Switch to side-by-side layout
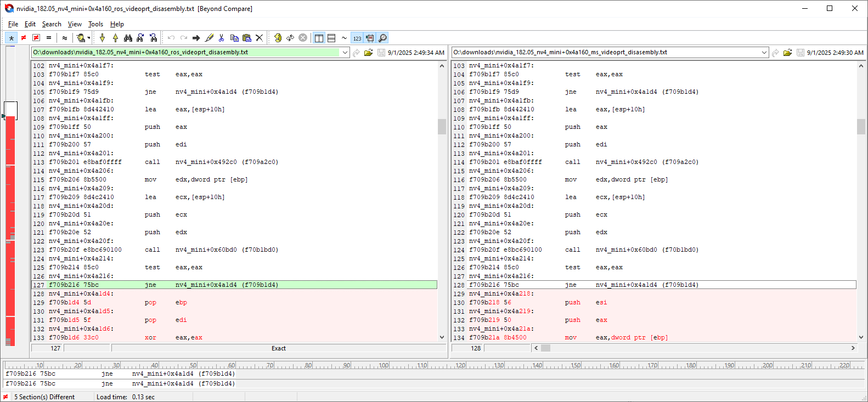This screenshot has height=402, width=868. pos(319,38)
